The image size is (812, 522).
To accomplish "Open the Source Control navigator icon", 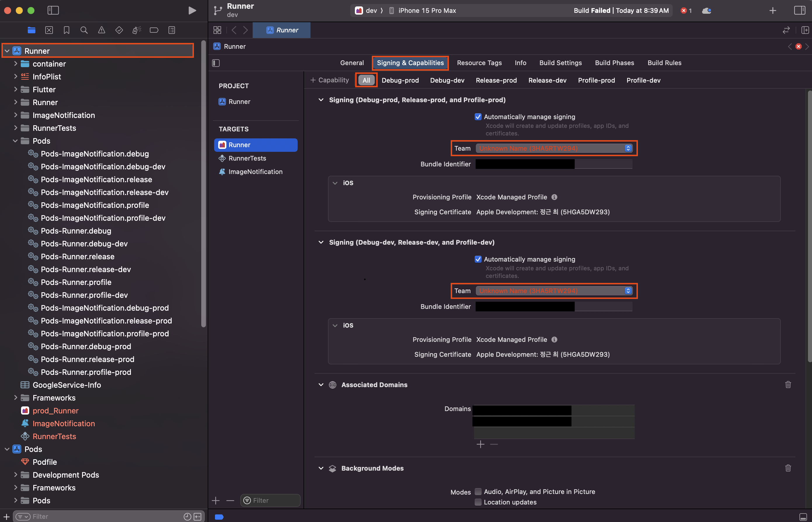I will (49, 30).
